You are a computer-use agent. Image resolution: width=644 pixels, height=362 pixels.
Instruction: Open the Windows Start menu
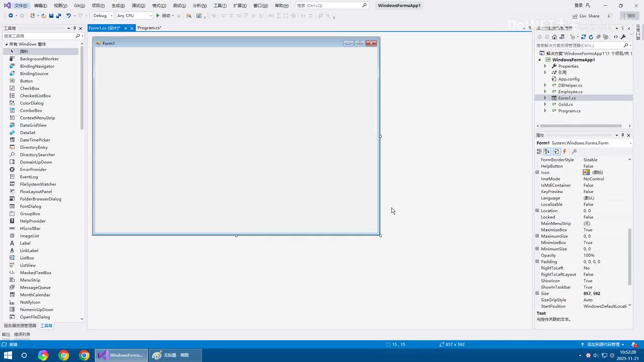click(8, 355)
